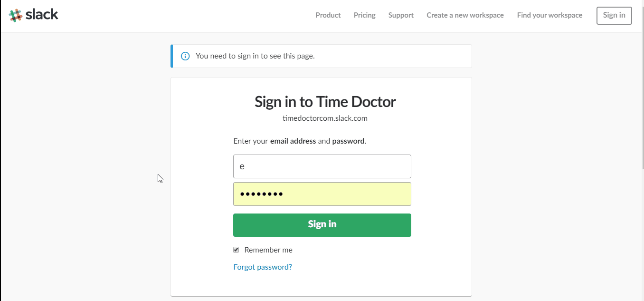Uncheck the Remember me checkbox

pos(236,249)
